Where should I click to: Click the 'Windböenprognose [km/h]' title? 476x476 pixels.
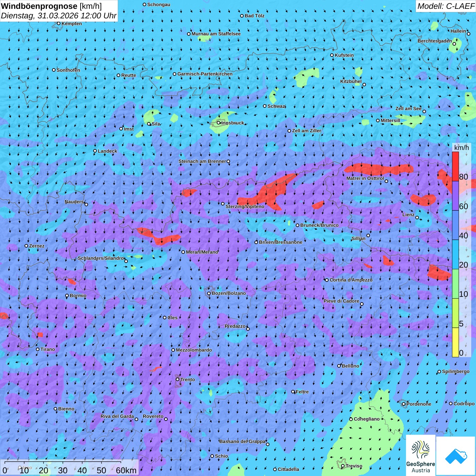(51, 6)
